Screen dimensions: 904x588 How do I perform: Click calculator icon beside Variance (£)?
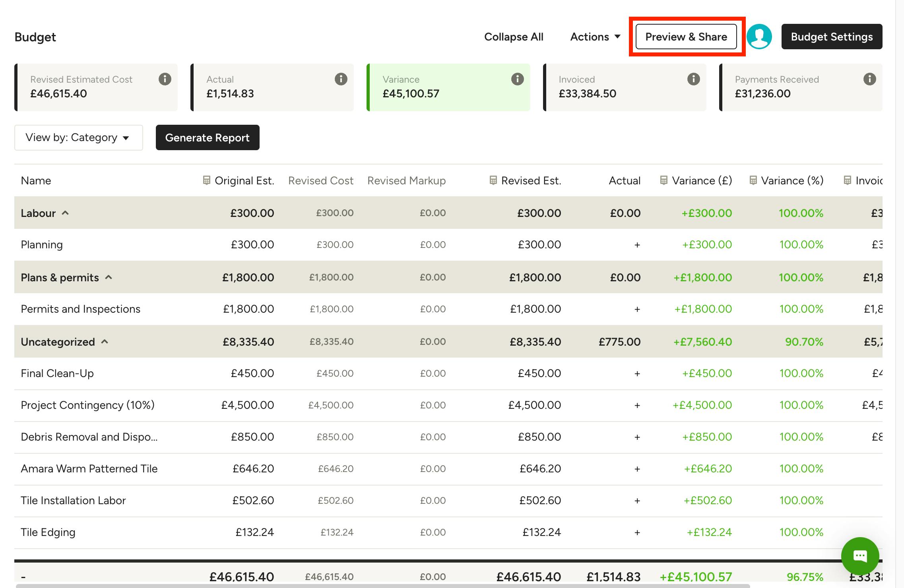663,180
